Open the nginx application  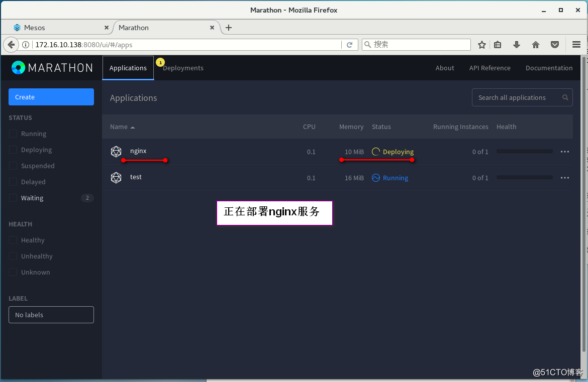point(138,151)
